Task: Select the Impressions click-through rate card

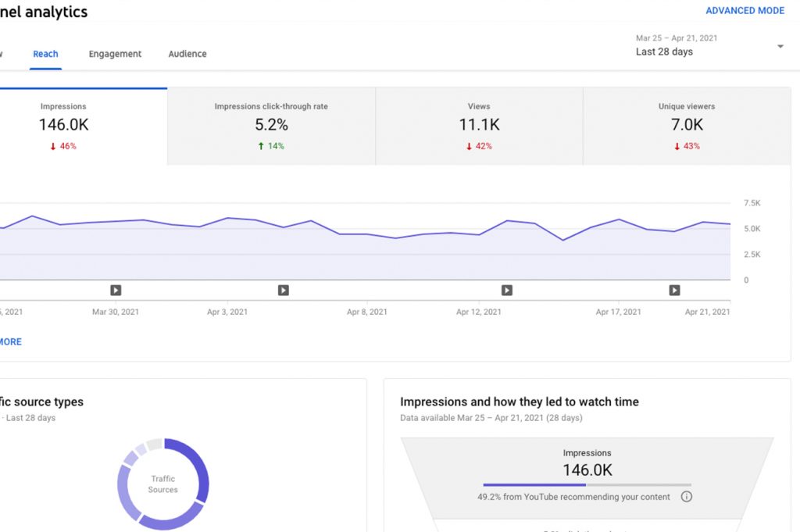Action: tap(271, 127)
